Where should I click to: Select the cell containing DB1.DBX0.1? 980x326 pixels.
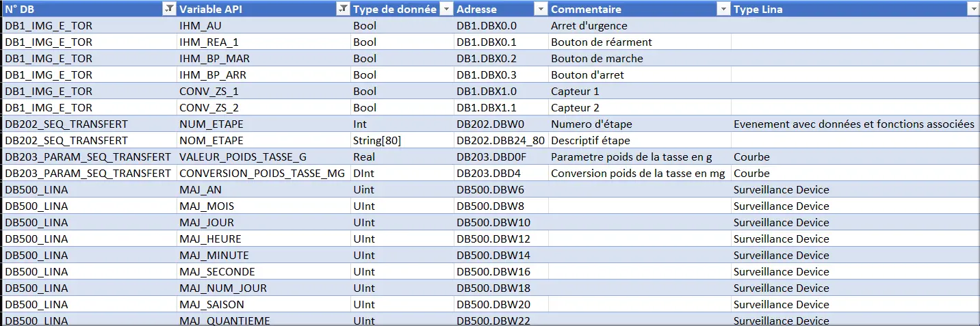pos(501,42)
